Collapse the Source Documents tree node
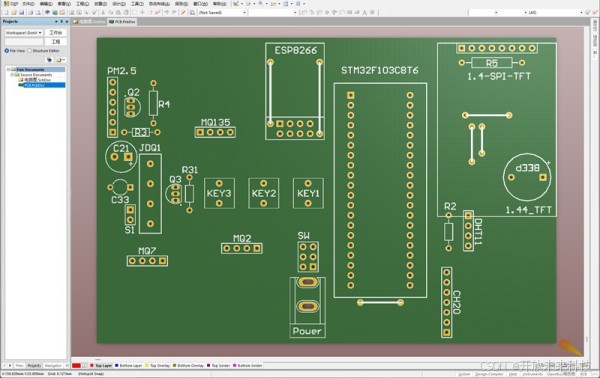This screenshot has height=378, width=600. click(x=12, y=75)
